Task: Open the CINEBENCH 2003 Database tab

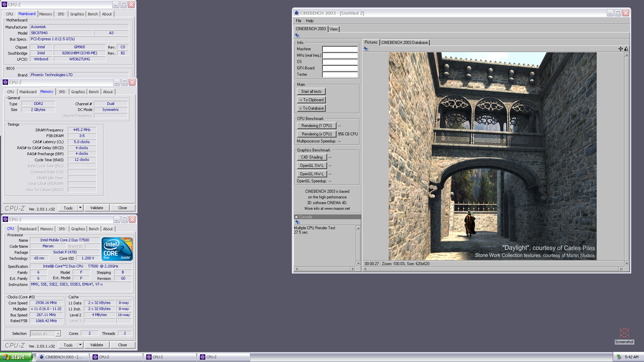Action: (405, 43)
